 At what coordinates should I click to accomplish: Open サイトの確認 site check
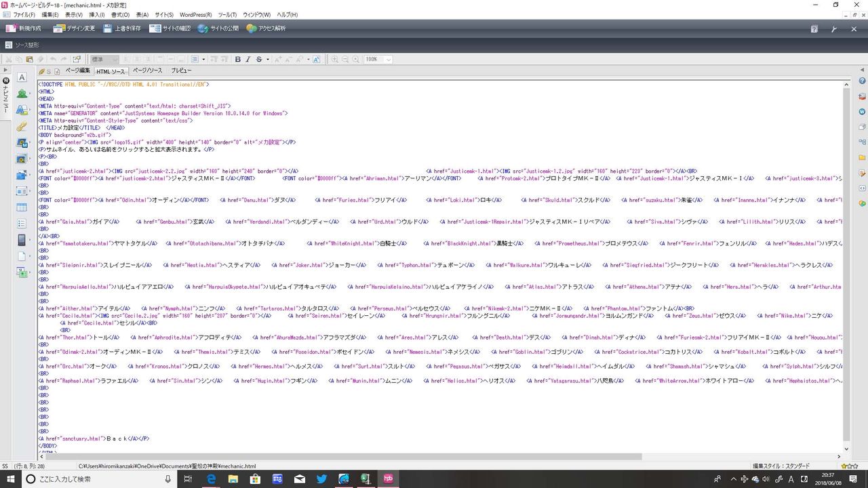point(170,28)
